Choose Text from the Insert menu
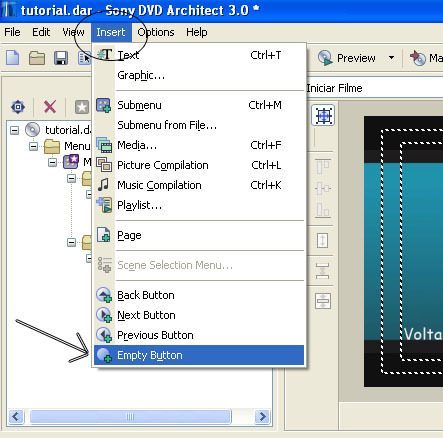Viewport: 443px width, 438px height. coord(199,55)
